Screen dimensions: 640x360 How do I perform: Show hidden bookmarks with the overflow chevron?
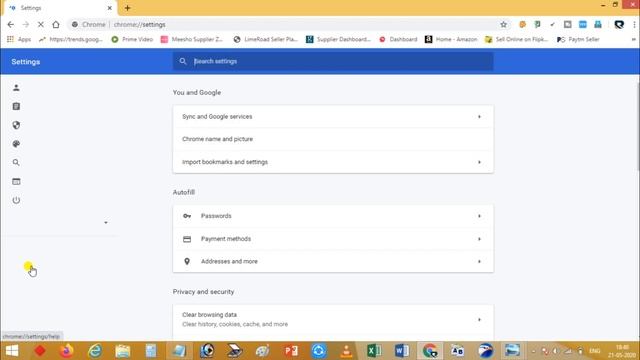click(x=633, y=39)
